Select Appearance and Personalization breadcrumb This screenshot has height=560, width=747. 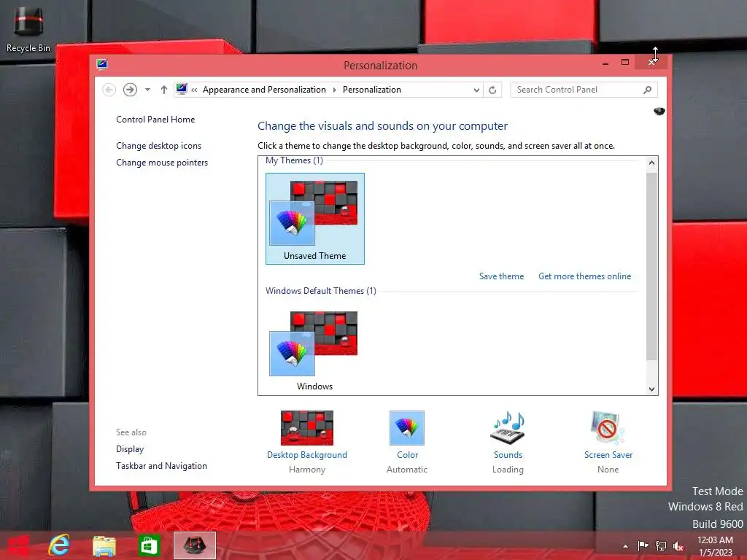264,90
